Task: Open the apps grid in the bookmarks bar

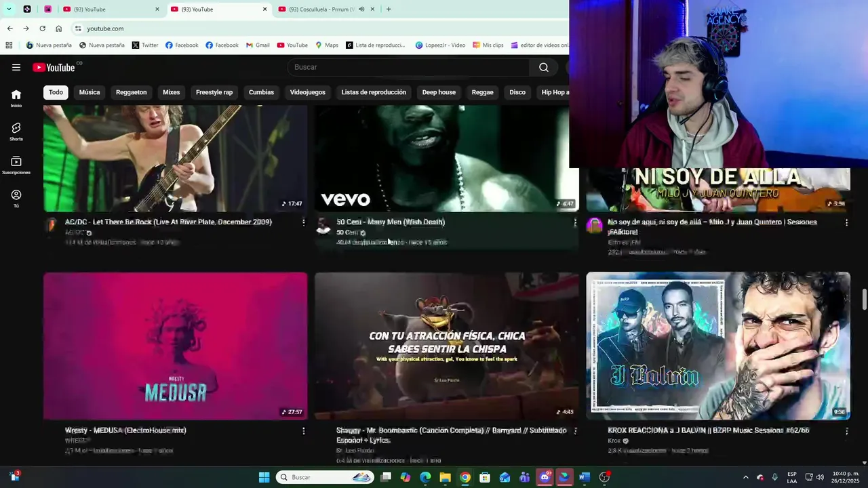Action: point(9,45)
